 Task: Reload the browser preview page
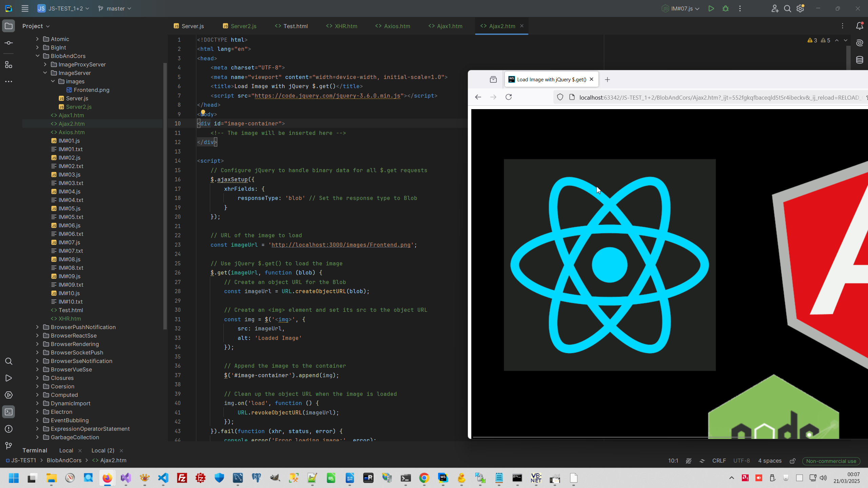[x=509, y=97]
